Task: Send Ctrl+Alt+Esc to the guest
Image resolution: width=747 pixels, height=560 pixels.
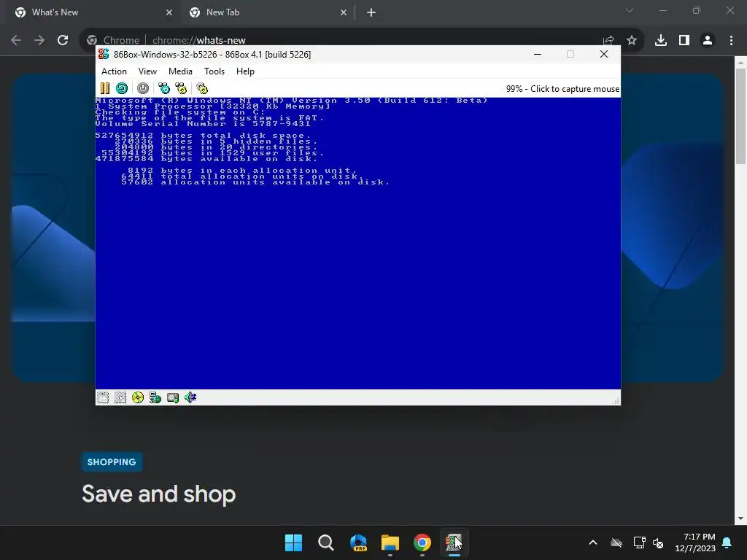Action: [x=181, y=88]
